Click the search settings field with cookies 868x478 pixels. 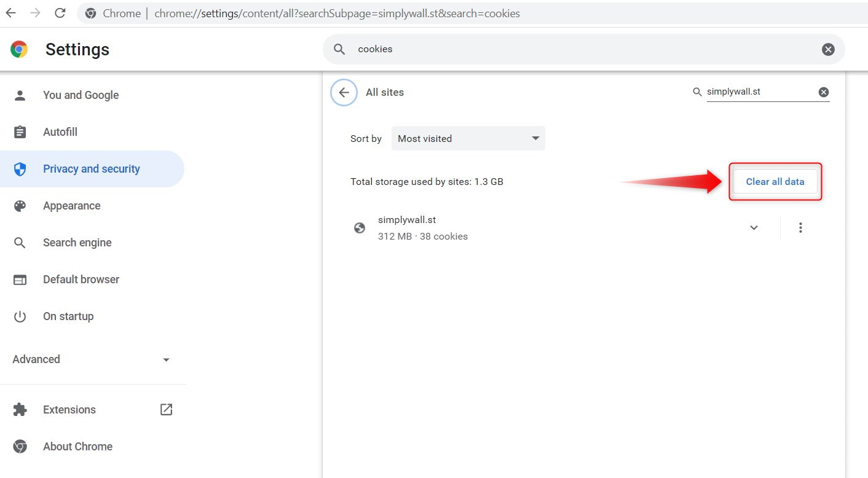click(583, 49)
